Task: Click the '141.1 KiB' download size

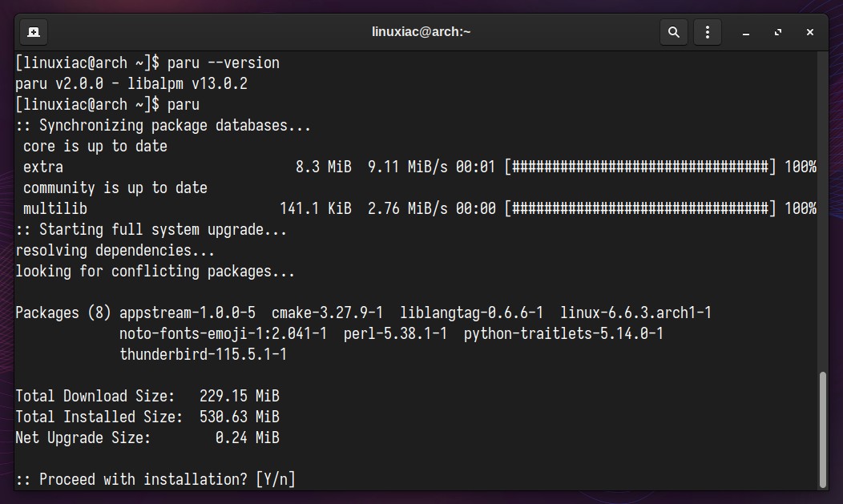Action: pyautogui.click(x=316, y=208)
